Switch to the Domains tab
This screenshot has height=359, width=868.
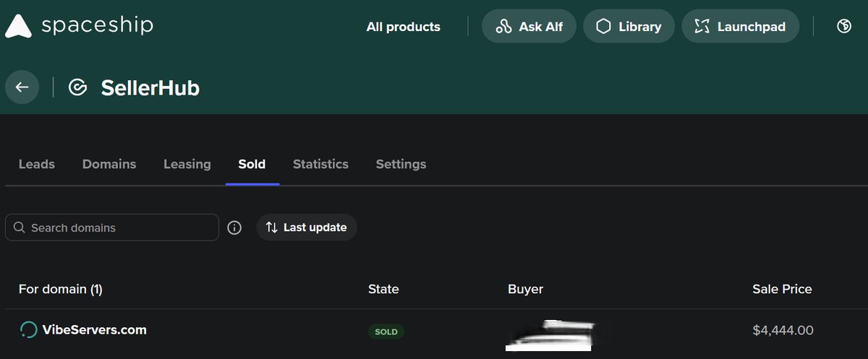point(109,164)
